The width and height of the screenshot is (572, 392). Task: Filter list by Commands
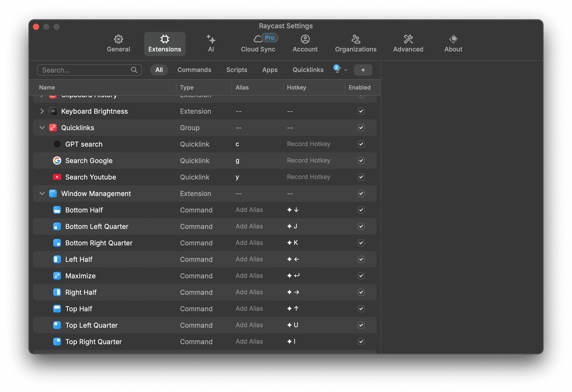pos(194,70)
